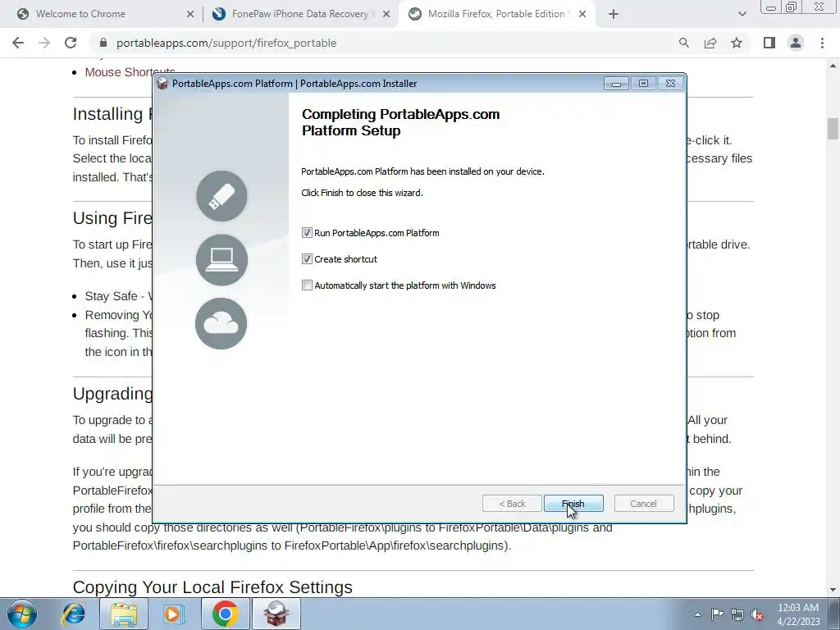The width and height of the screenshot is (840, 630).
Task: Open the Mouse Shortcuts link
Action: point(130,72)
